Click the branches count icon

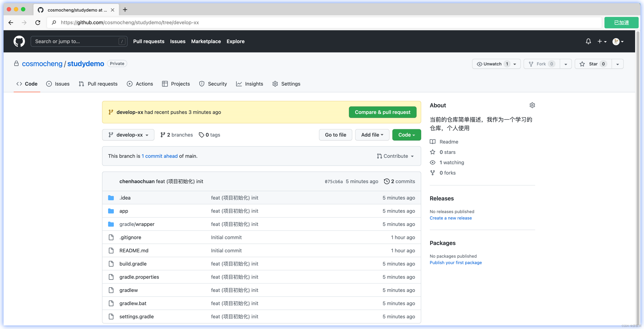point(163,135)
